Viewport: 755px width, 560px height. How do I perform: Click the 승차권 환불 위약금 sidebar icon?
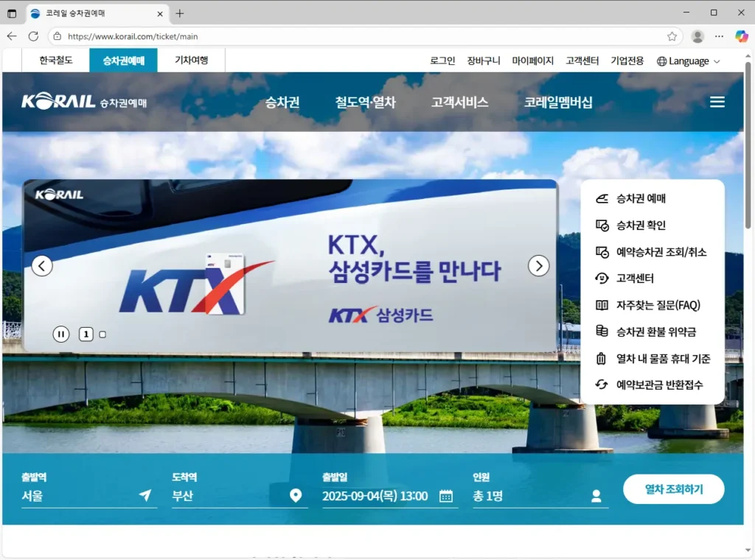601,332
